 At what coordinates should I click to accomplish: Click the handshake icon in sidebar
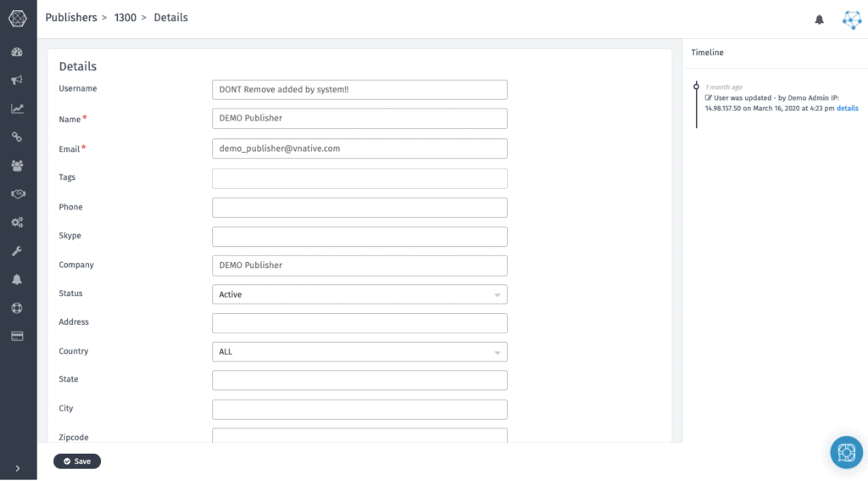(x=17, y=194)
